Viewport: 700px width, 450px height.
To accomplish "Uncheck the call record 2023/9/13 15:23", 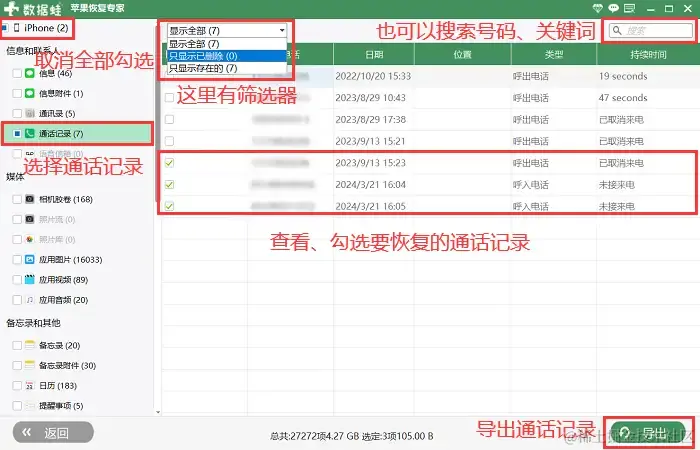I will [x=169, y=162].
